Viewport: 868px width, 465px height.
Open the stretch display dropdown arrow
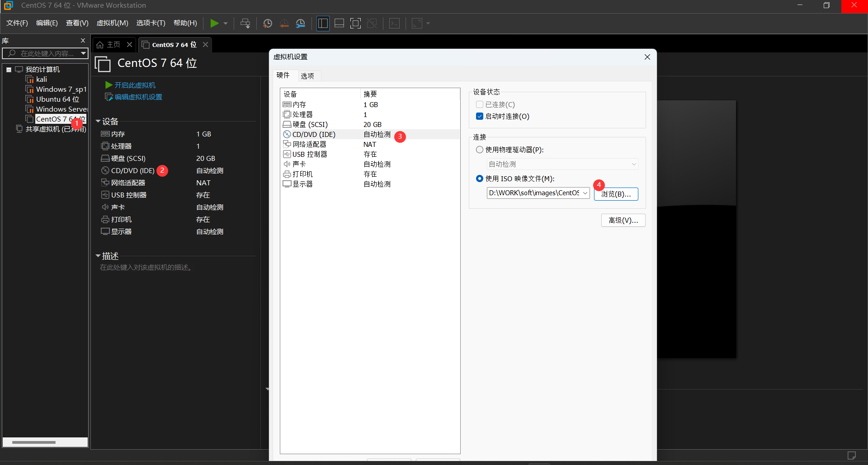pyautogui.click(x=428, y=23)
